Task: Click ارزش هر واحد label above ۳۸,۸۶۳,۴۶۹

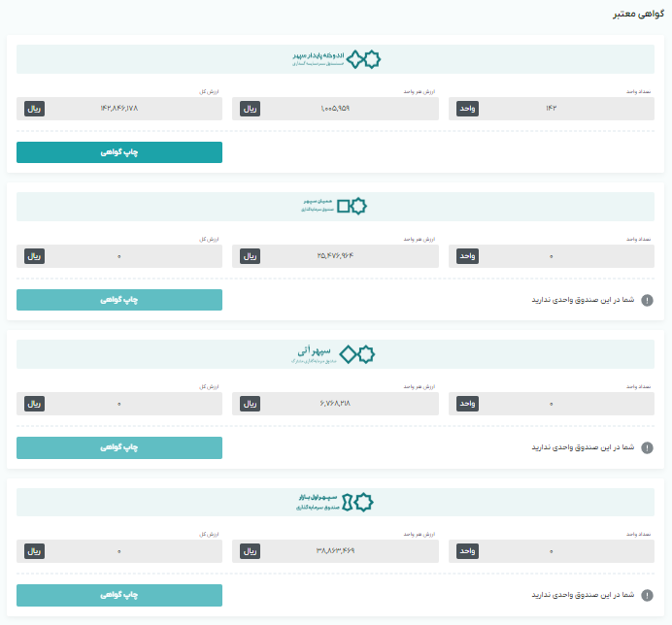Action: click(420, 534)
